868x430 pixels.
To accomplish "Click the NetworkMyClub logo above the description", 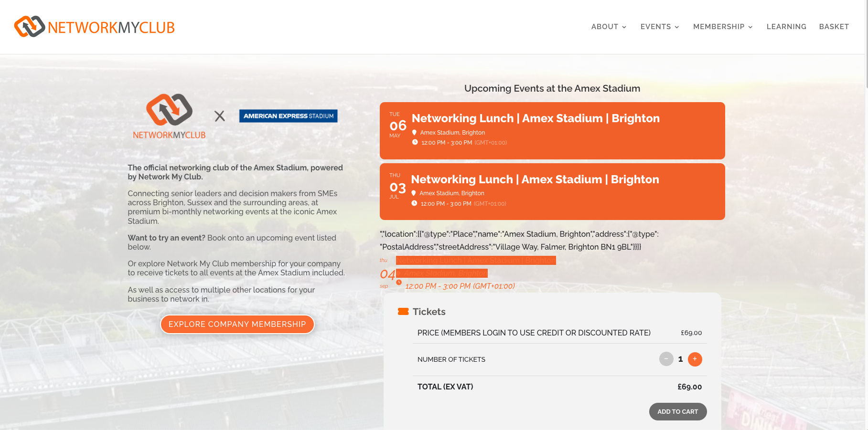I will click(169, 116).
